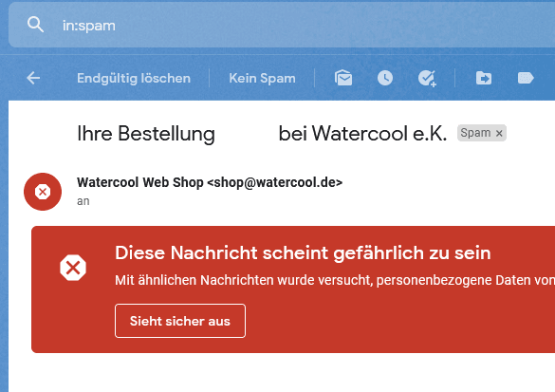This screenshot has height=392, width=555.
Task: Click the email subject Ihre Bestellung
Action: tap(146, 134)
